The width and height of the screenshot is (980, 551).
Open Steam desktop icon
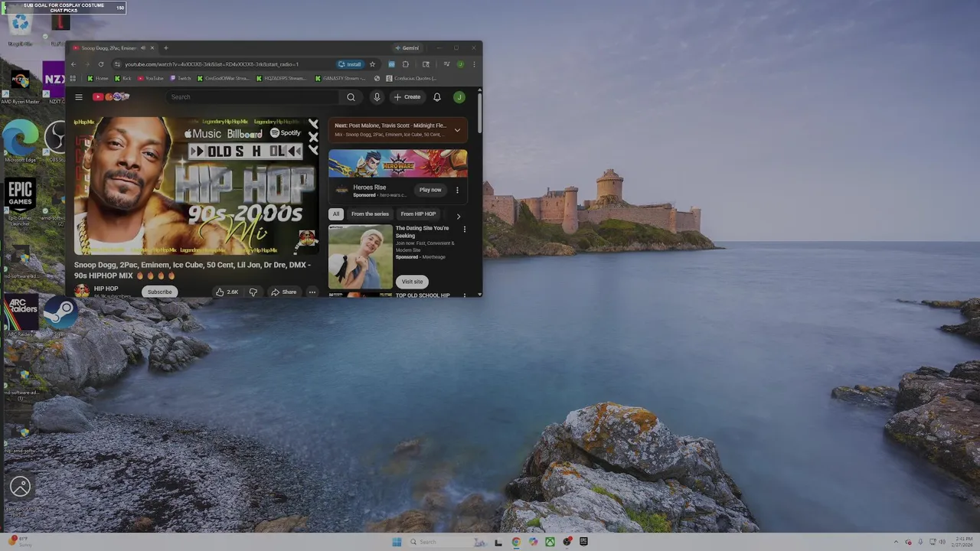[60, 315]
